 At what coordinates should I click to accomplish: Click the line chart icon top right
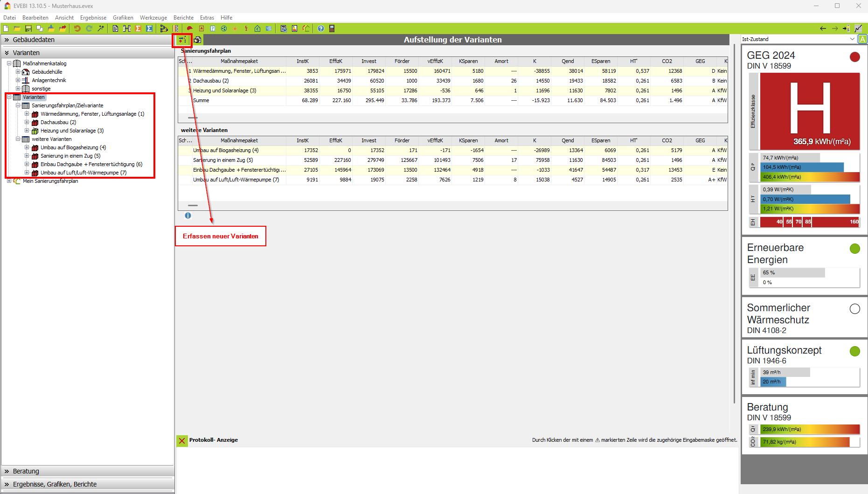point(858,28)
